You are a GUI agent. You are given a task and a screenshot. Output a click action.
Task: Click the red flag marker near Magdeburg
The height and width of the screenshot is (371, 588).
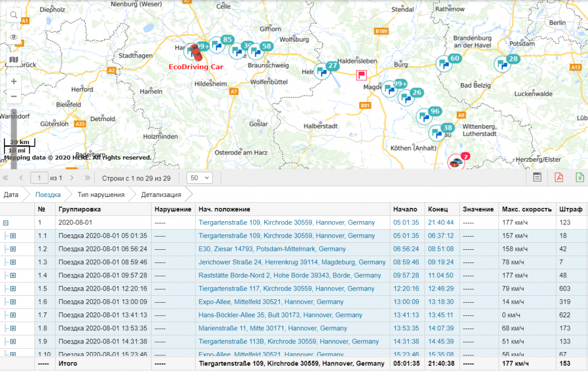[362, 75]
